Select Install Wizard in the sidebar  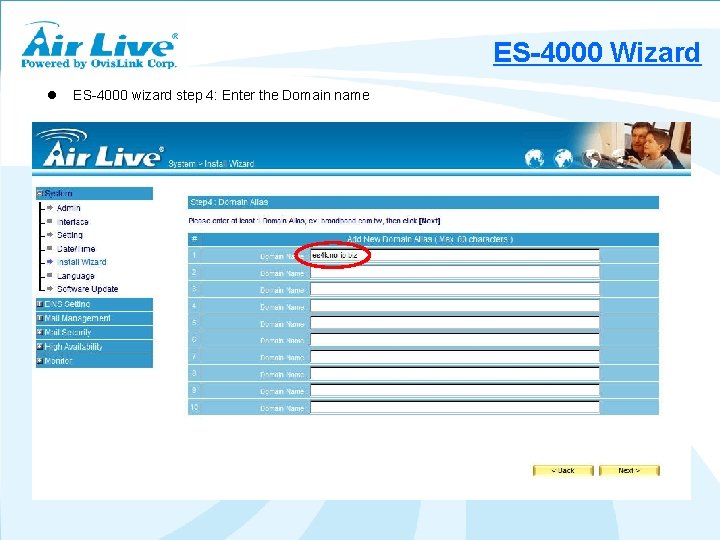[x=81, y=262]
